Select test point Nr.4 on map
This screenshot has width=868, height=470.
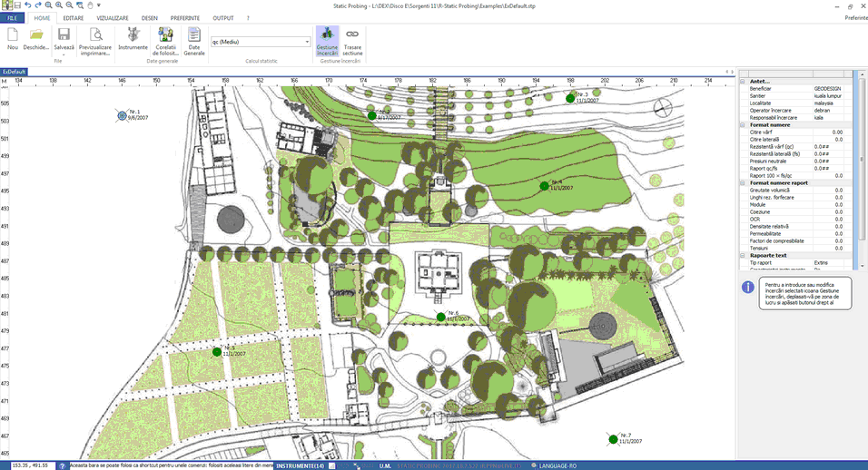point(544,186)
